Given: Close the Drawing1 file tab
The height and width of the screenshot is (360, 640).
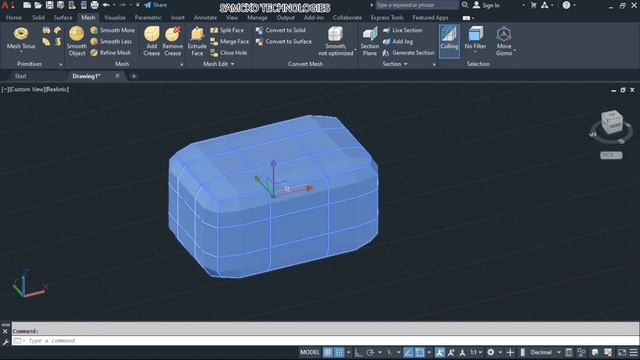Looking at the screenshot, I should [x=118, y=76].
